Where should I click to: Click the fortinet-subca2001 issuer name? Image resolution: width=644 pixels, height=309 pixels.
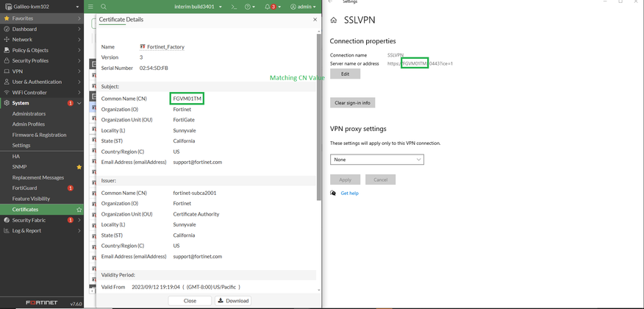pyautogui.click(x=195, y=193)
